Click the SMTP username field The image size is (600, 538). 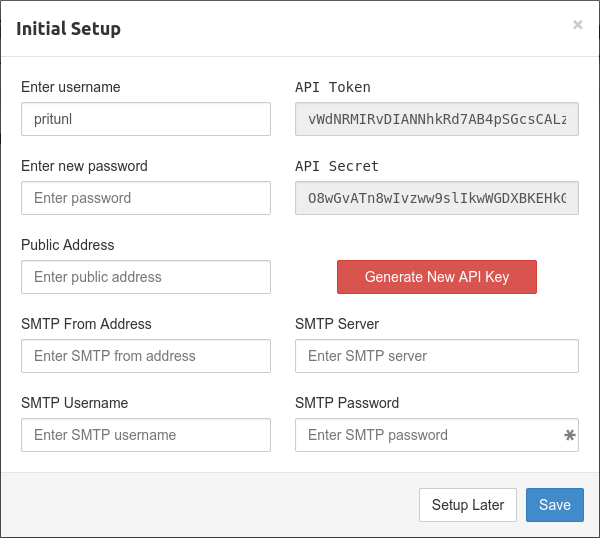(x=146, y=435)
